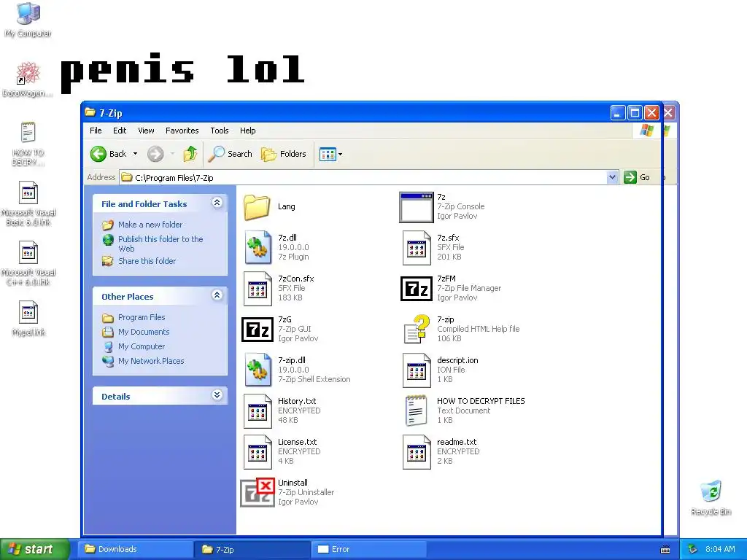
Task: Select the readme.txt encrypted file icon
Action: pos(417,451)
